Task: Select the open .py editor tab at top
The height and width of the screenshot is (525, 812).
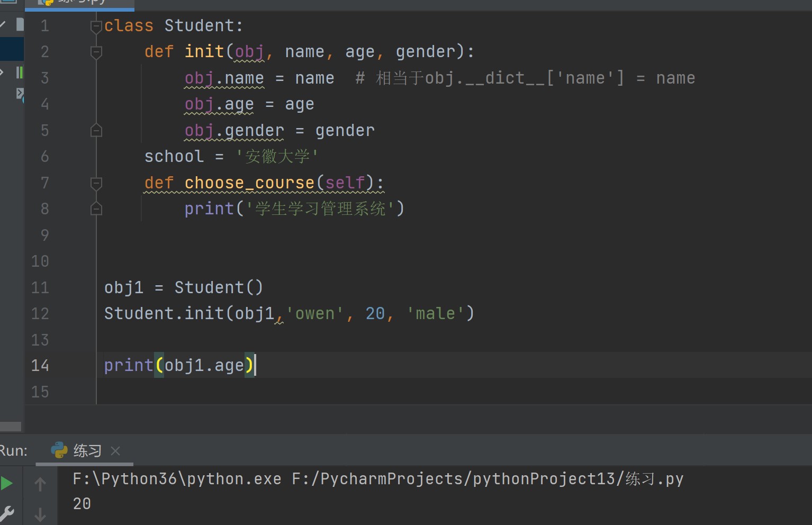Action: click(x=79, y=3)
